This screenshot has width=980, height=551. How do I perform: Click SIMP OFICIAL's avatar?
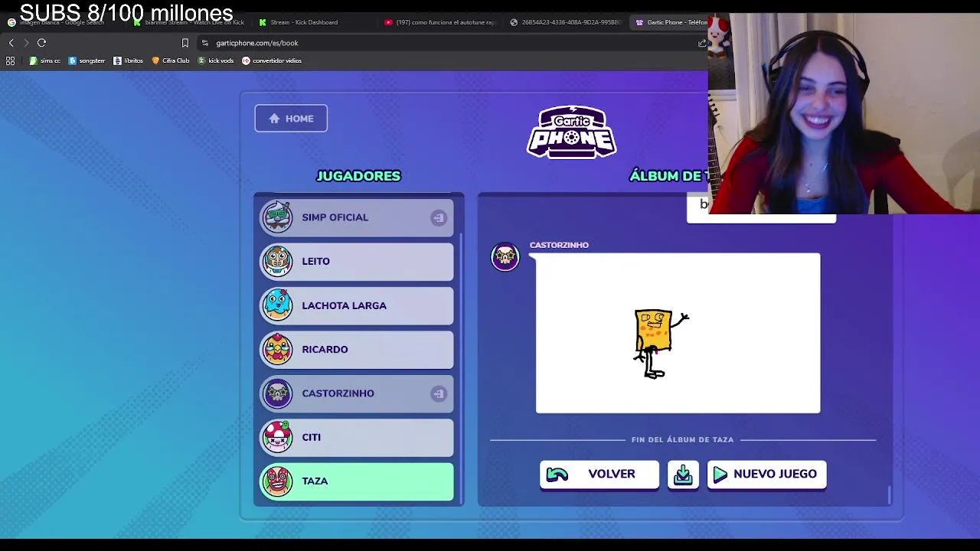[277, 217]
